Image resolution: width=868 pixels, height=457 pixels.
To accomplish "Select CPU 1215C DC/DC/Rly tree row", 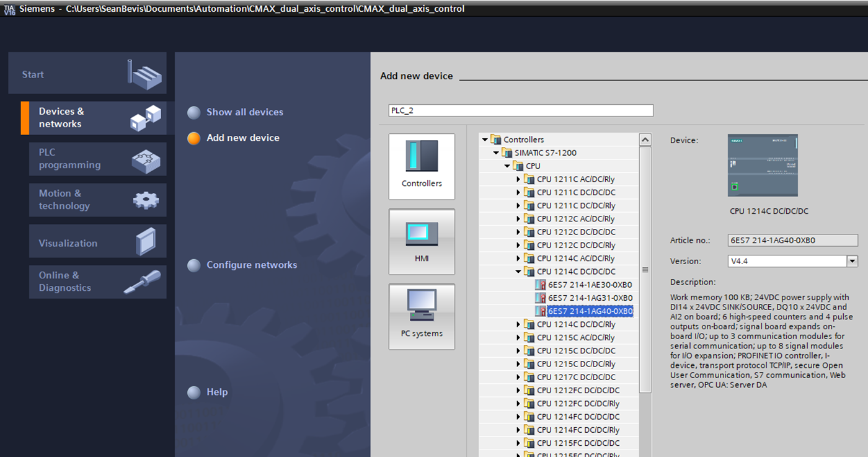I will point(576,364).
